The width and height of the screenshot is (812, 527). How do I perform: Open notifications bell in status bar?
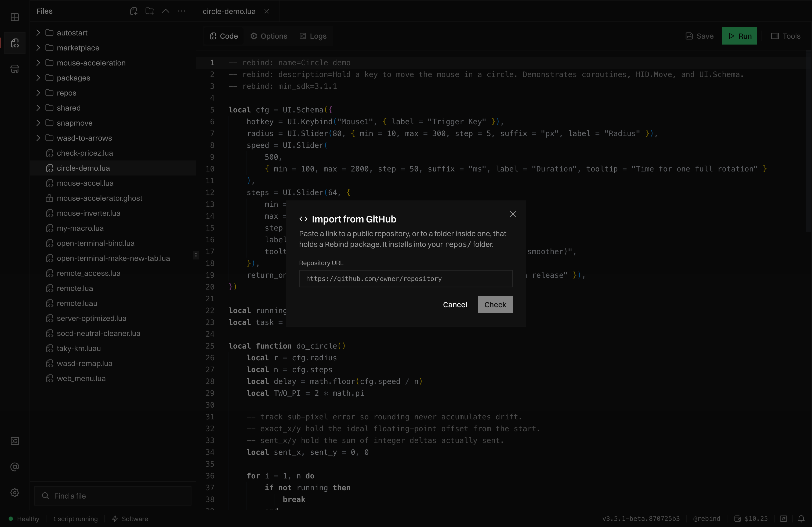pos(801,518)
